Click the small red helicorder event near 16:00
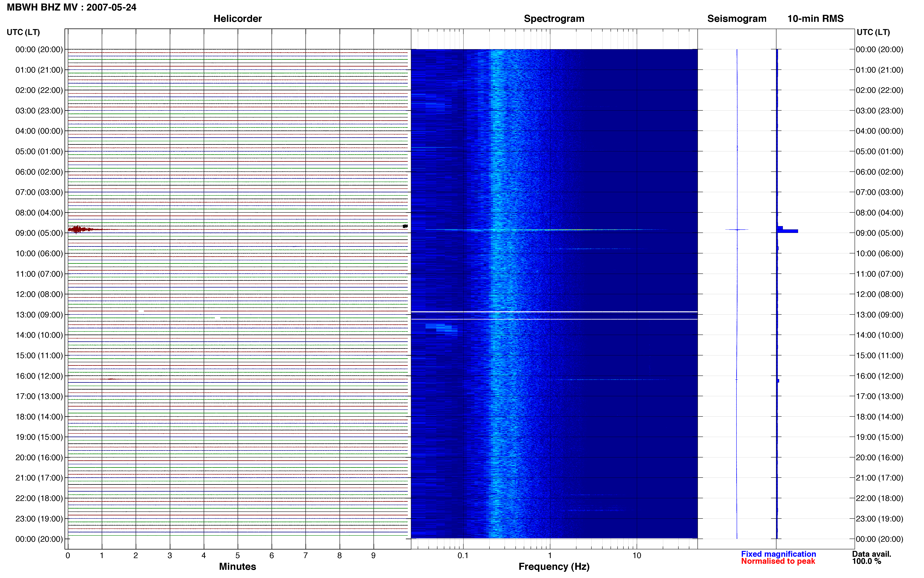This screenshot has height=578, width=924. pos(111,379)
